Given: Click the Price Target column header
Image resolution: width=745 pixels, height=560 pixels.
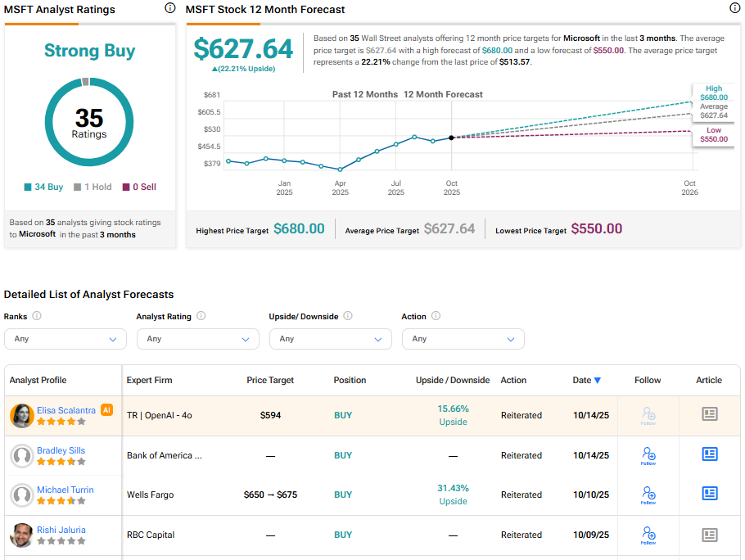Looking at the screenshot, I should 270,380.
